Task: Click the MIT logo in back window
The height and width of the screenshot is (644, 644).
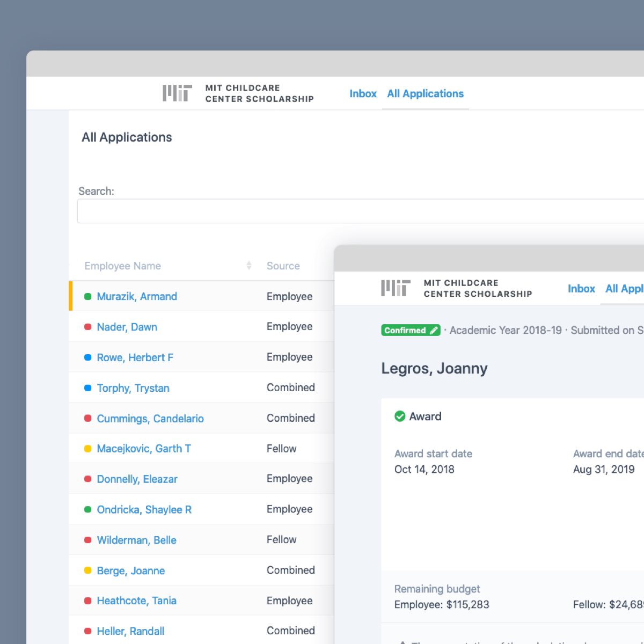Action: (x=177, y=93)
